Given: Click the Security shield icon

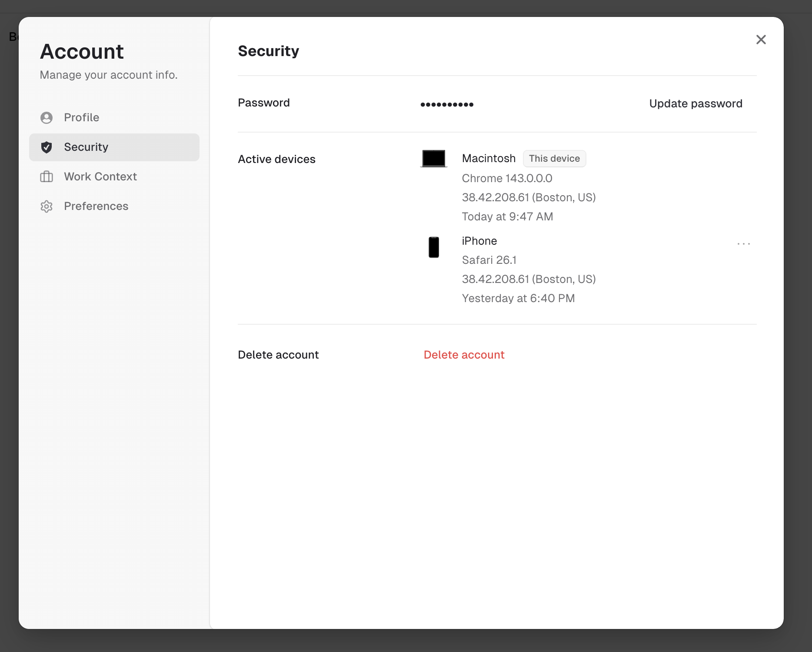Looking at the screenshot, I should point(47,147).
